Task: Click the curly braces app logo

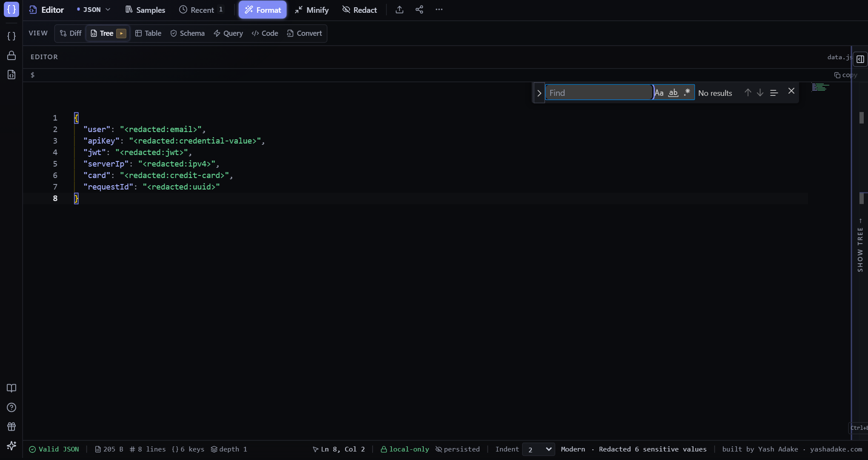Action: pyautogui.click(x=11, y=9)
